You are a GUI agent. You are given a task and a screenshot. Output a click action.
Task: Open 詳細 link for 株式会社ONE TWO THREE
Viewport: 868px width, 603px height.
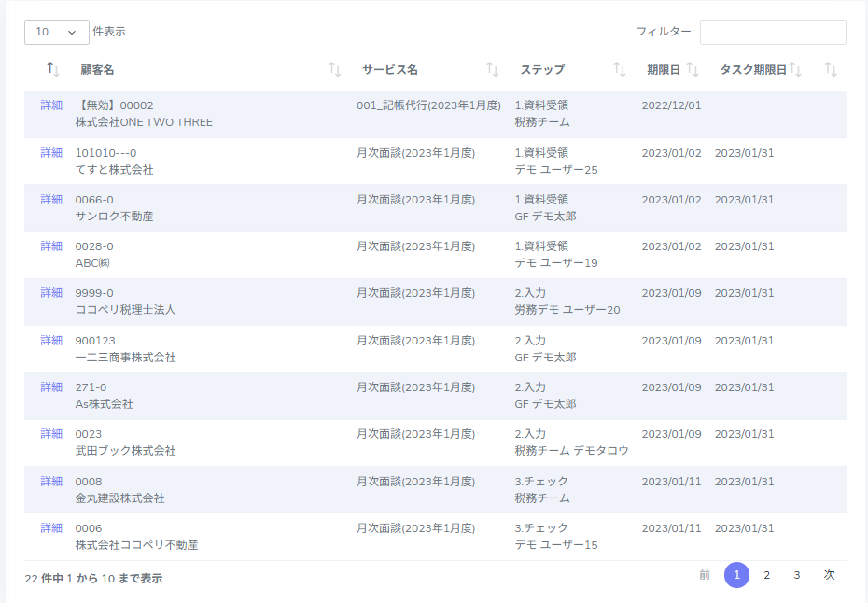pyautogui.click(x=51, y=105)
